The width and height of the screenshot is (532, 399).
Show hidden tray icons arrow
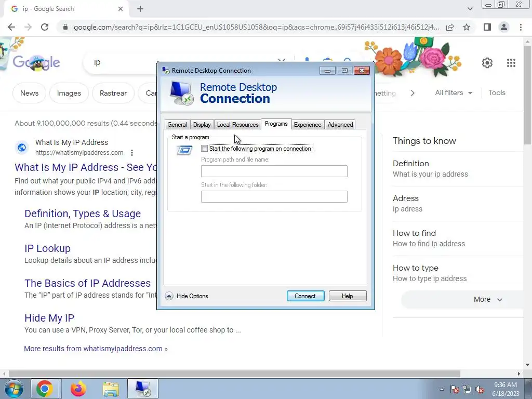[x=442, y=389]
